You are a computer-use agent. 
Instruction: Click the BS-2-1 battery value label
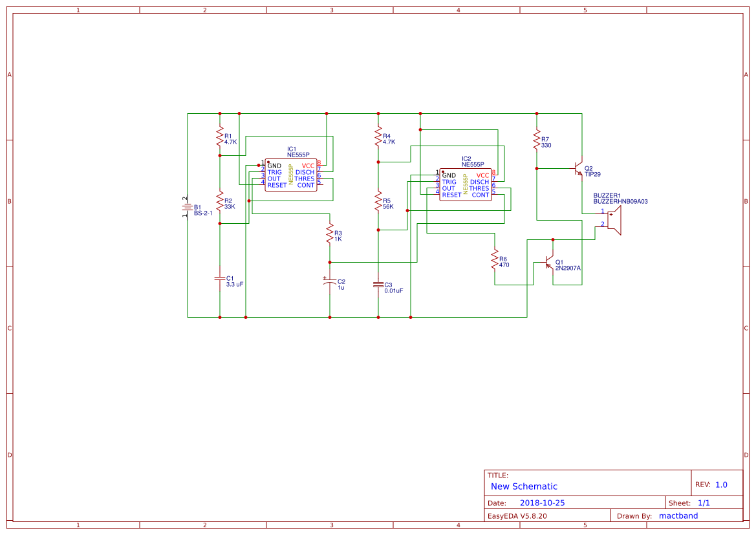203,213
